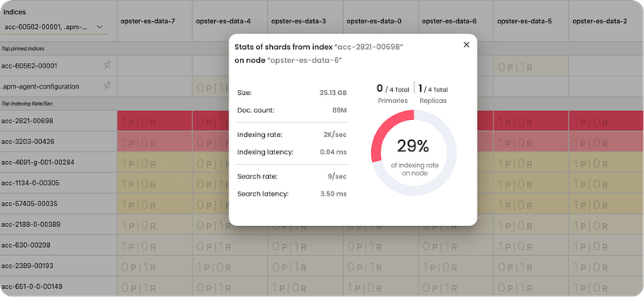Unpin the .apm-agent-configuration index
Screen dimensions: 644x297
(107, 86)
